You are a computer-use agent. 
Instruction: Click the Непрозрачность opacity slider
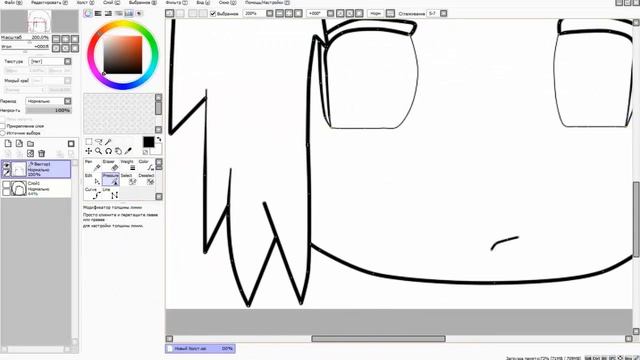click(49, 110)
